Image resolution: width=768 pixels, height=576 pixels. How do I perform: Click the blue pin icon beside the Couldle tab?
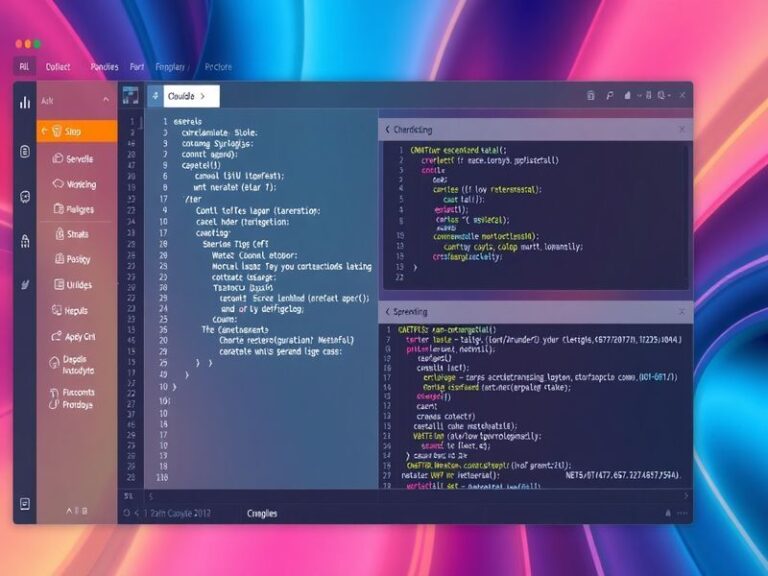point(155,96)
